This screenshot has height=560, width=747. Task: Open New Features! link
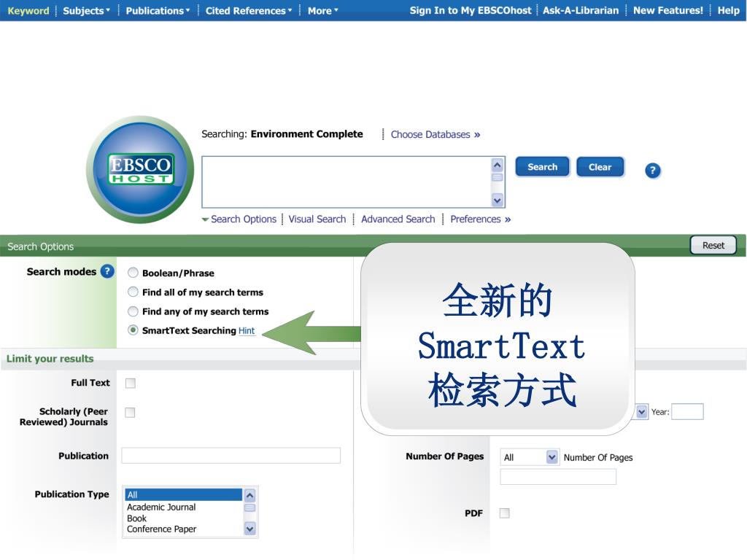click(668, 10)
